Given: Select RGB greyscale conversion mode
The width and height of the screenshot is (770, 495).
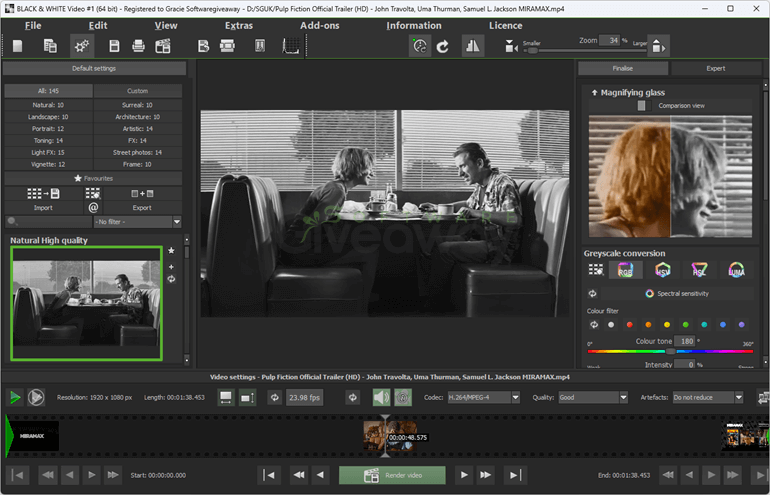Looking at the screenshot, I should tap(625, 270).
